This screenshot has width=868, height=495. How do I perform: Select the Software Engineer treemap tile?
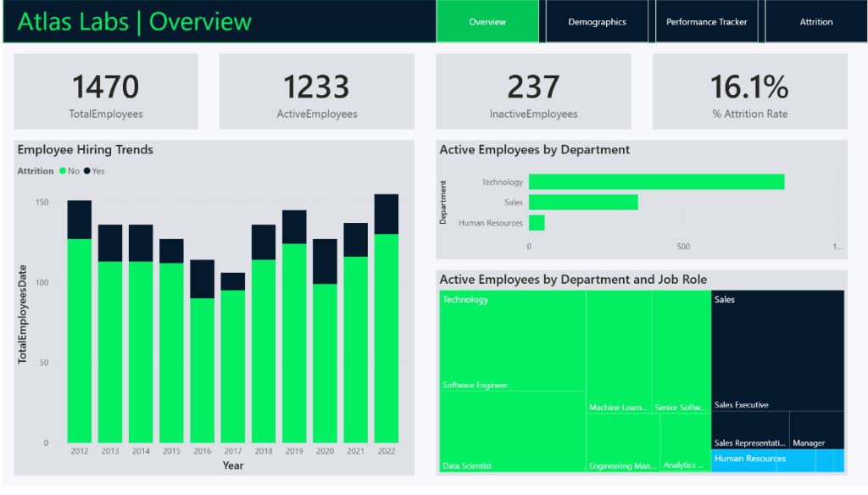(512, 339)
